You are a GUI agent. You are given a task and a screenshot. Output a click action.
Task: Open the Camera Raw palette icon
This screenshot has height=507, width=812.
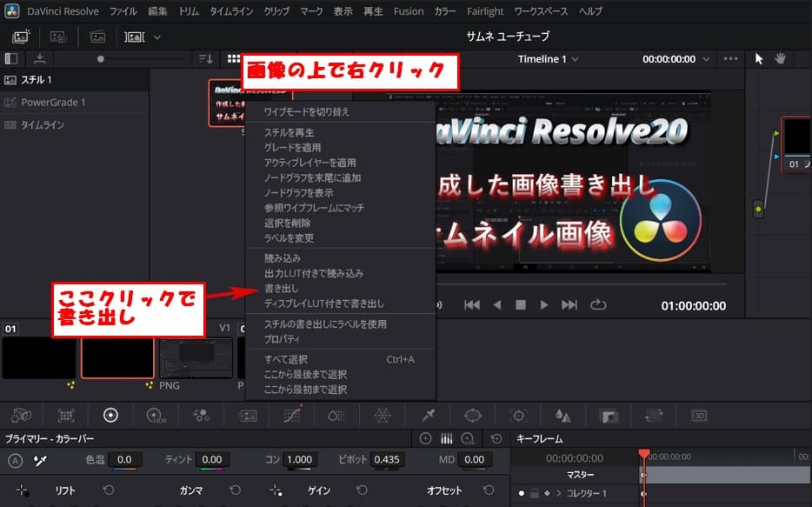coord(21,416)
